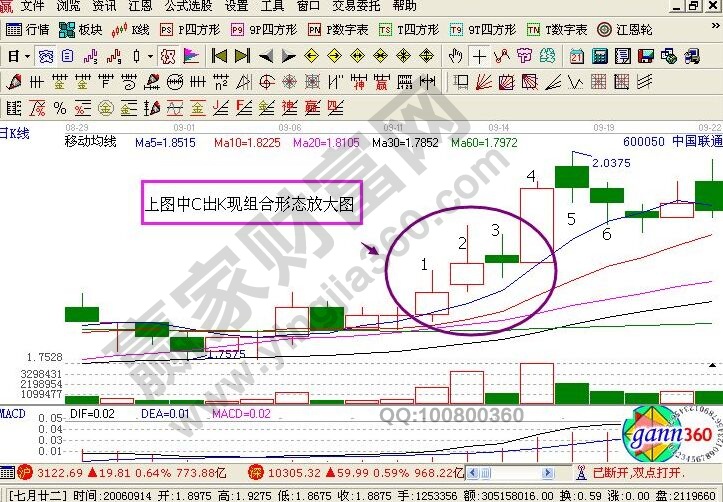Switch to the K线 chart view
723x502 pixels.
click(130, 30)
